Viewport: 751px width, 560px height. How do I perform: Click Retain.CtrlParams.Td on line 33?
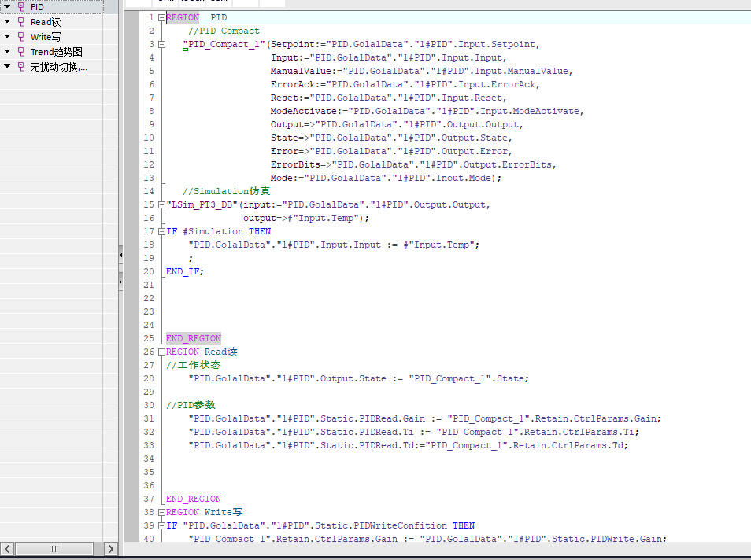(x=568, y=446)
